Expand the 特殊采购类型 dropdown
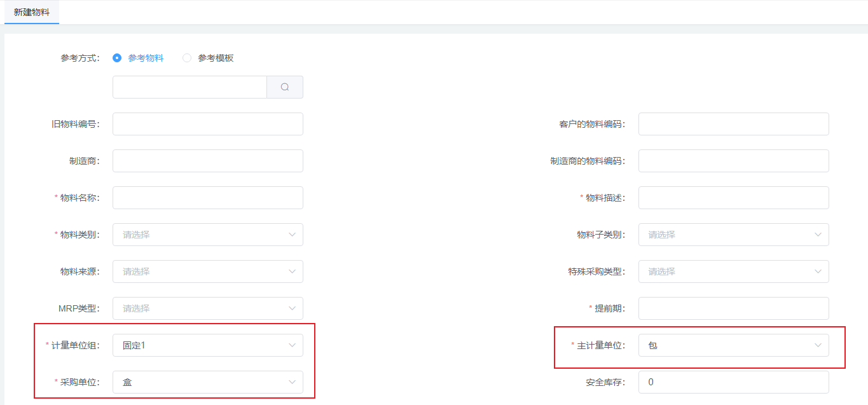The width and height of the screenshot is (868, 405). (733, 271)
